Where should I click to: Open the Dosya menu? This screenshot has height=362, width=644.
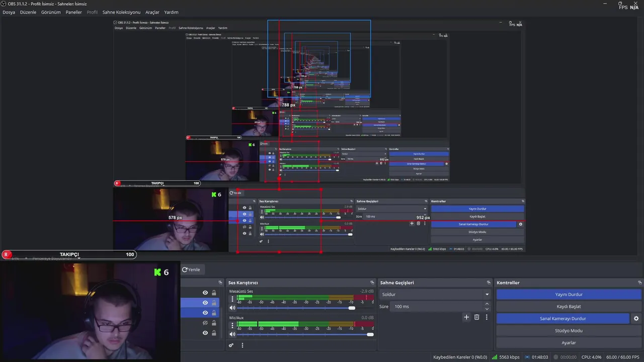(x=9, y=12)
